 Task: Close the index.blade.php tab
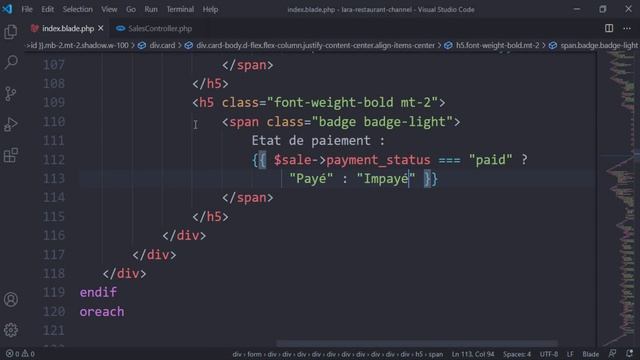click(101, 28)
